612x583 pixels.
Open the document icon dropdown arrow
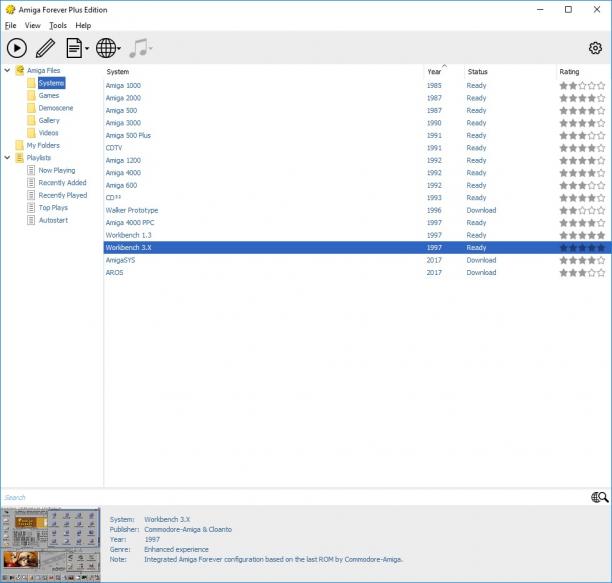click(87, 49)
